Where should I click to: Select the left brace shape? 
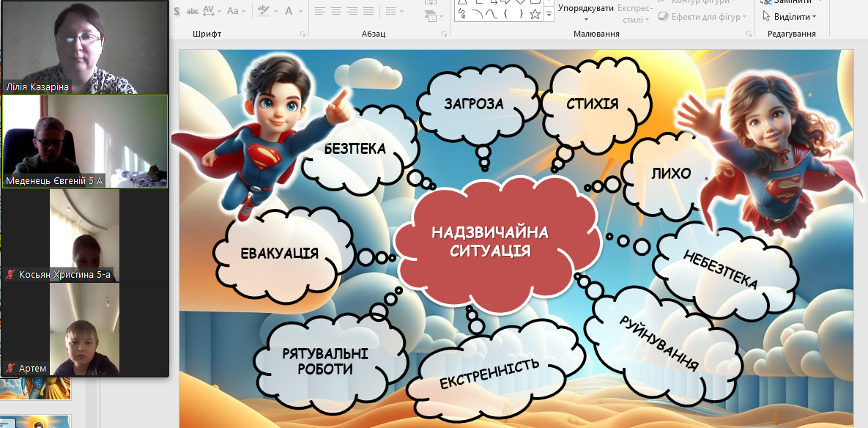(x=506, y=15)
